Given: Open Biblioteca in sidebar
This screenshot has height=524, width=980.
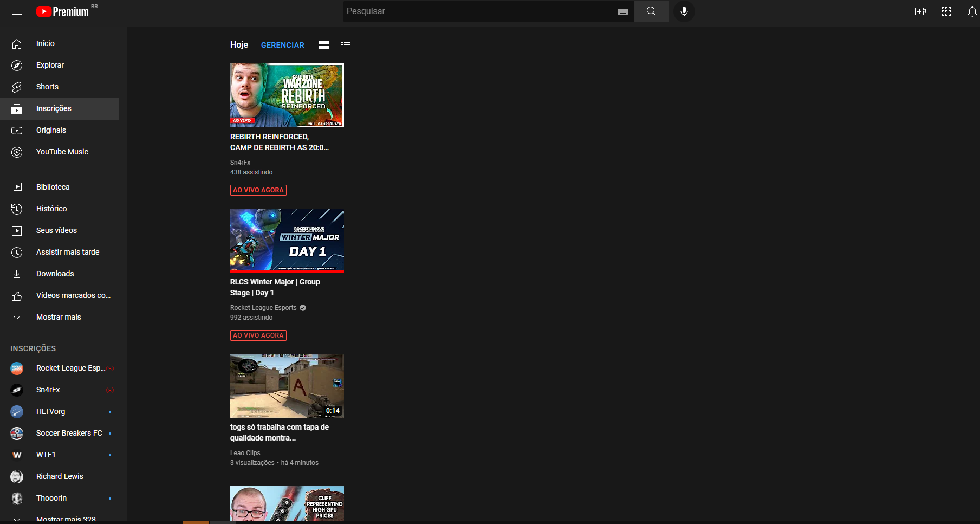Looking at the screenshot, I should point(60,187).
